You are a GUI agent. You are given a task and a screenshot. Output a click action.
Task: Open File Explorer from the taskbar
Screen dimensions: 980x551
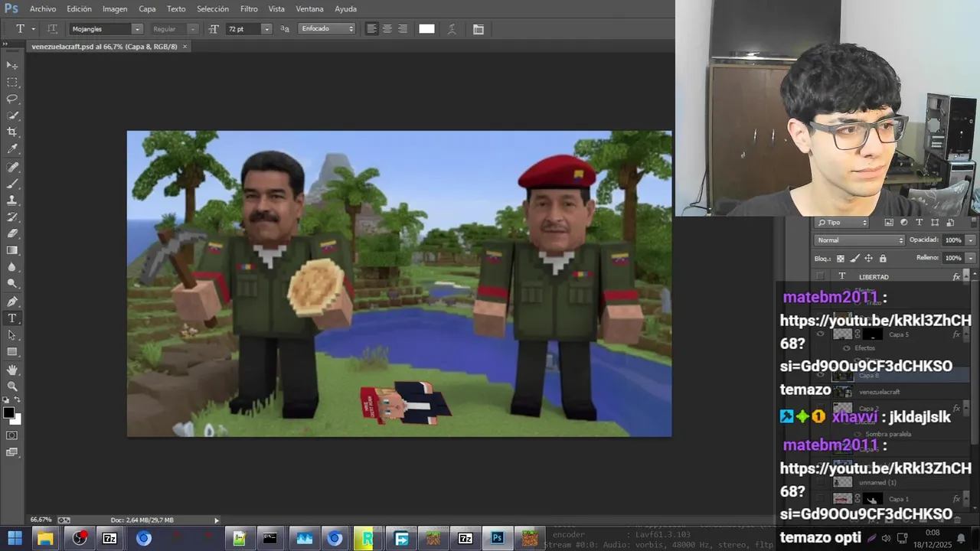[x=46, y=538]
